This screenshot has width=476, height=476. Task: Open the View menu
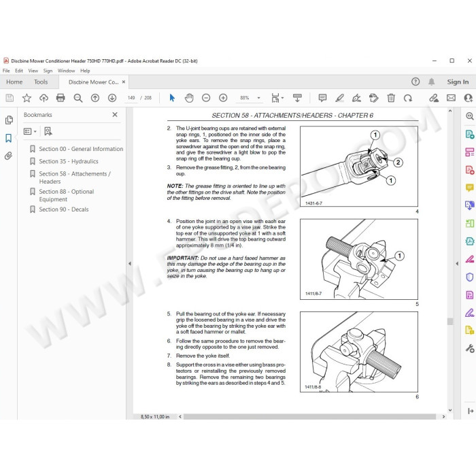(33, 71)
